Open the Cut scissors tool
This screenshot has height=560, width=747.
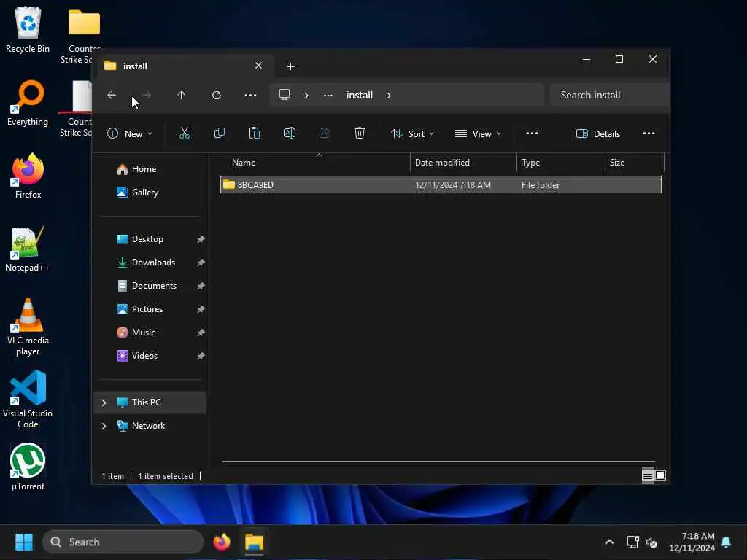pyautogui.click(x=185, y=133)
